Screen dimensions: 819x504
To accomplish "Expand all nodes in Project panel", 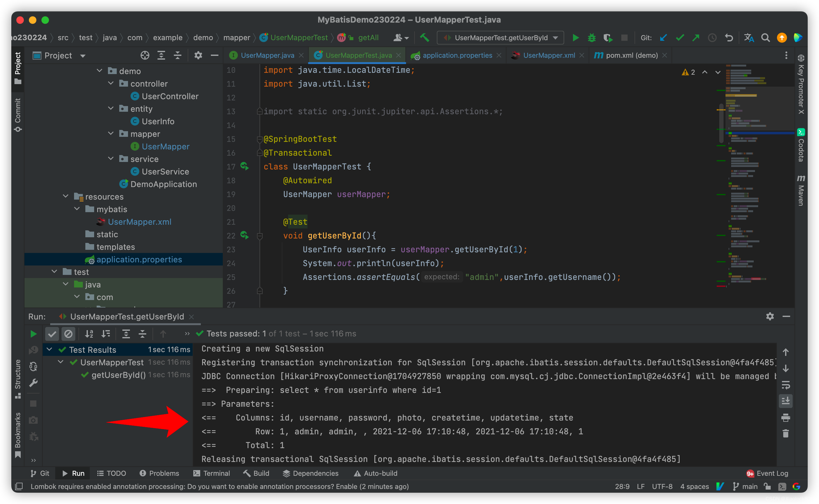I will point(161,55).
